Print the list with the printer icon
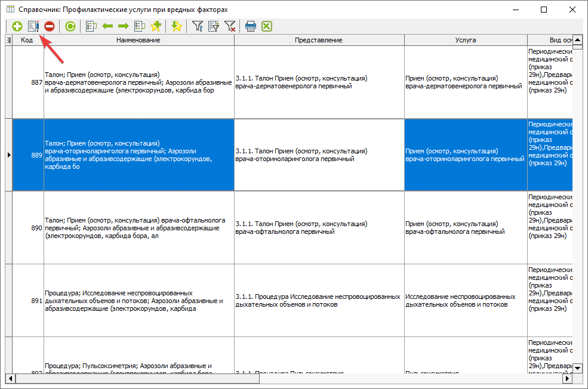The width and height of the screenshot is (588, 389). tap(251, 26)
